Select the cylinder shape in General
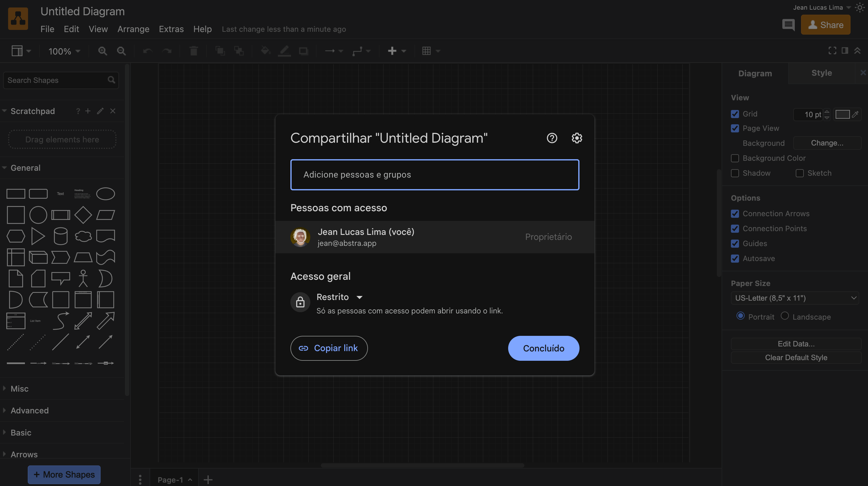The width and height of the screenshot is (868, 486). tap(61, 236)
